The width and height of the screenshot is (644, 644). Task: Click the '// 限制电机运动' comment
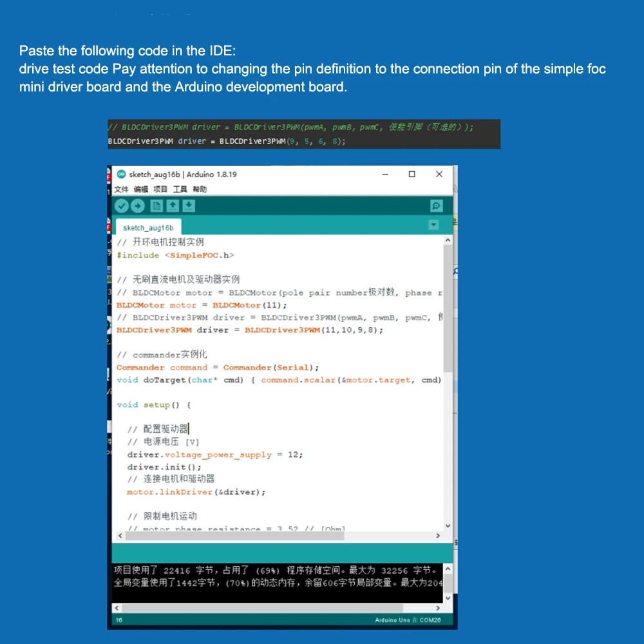tap(162, 516)
